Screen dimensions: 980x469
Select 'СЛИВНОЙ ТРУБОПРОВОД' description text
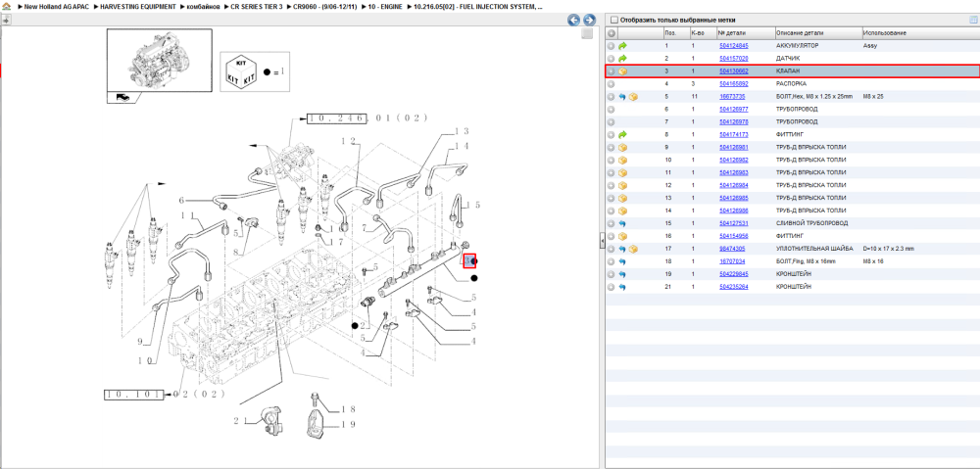pyautogui.click(x=811, y=223)
